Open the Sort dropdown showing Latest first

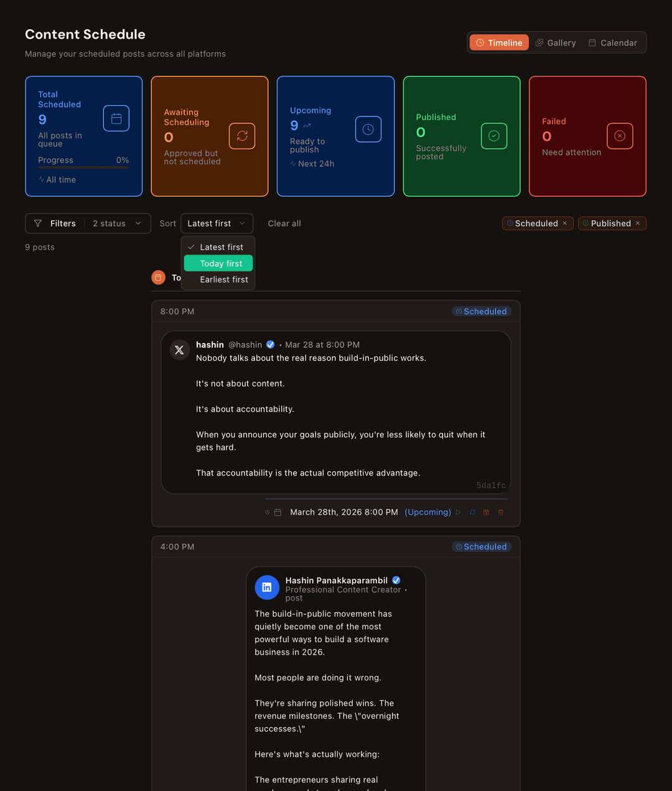coord(217,223)
